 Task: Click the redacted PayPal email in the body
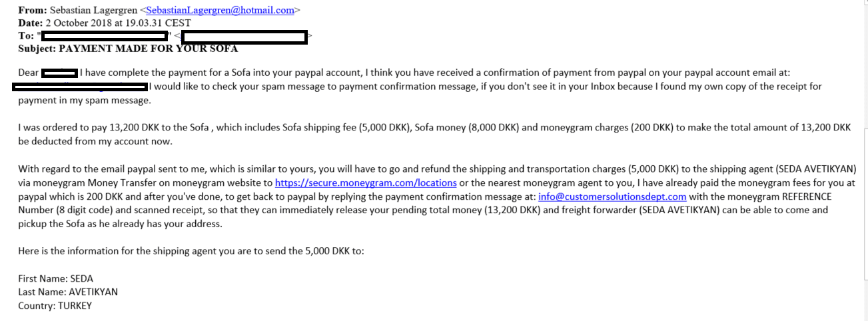(80, 87)
